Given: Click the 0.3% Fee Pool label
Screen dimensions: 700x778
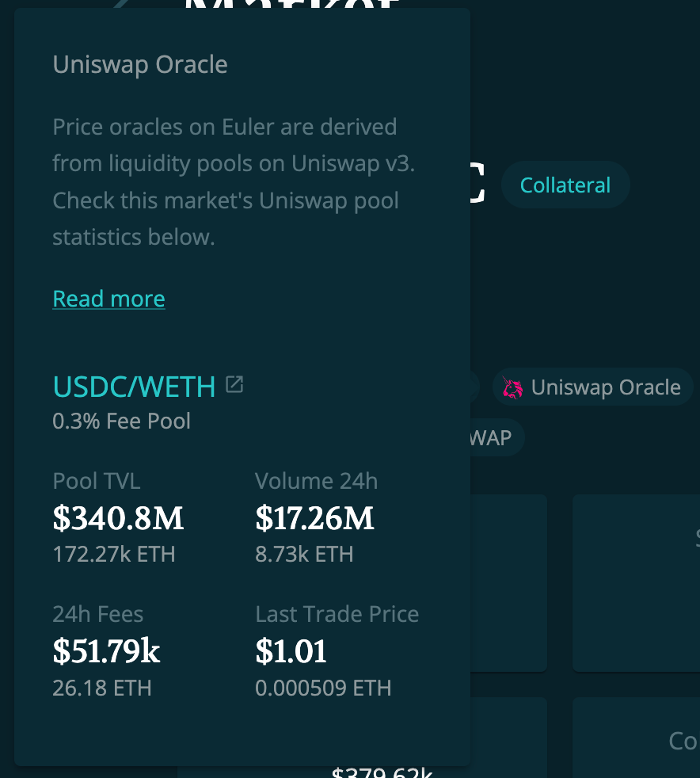Looking at the screenshot, I should pos(121,421).
